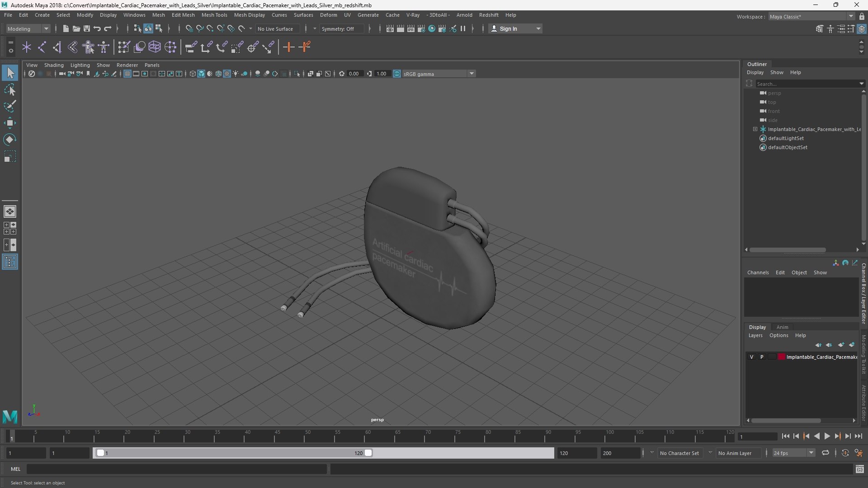Open the Redshift menu

coord(489,15)
